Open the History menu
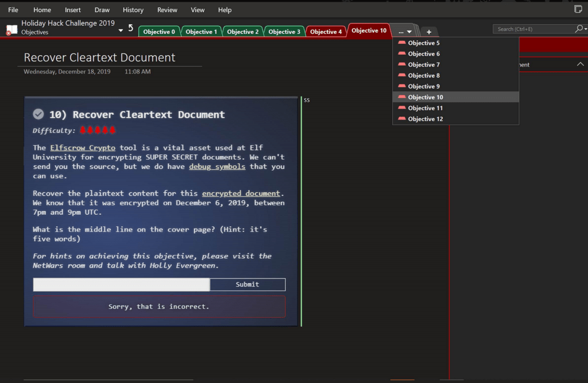 (x=133, y=10)
